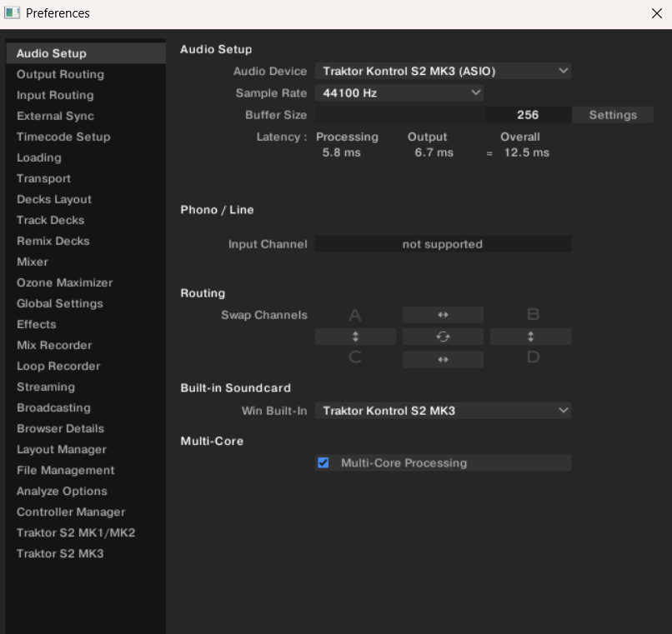Close the Preferences window
The height and width of the screenshot is (634, 672).
656,13
